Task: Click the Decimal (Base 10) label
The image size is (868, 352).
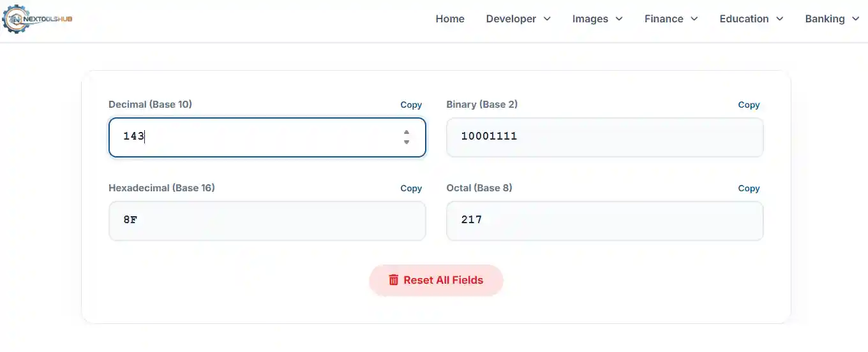Action: [x=150, y=104]
